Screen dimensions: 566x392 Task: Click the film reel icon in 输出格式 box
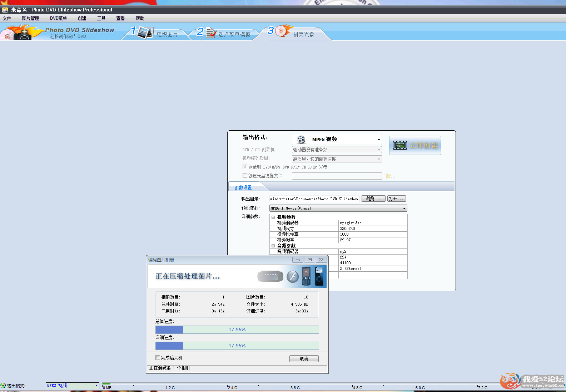301,139
